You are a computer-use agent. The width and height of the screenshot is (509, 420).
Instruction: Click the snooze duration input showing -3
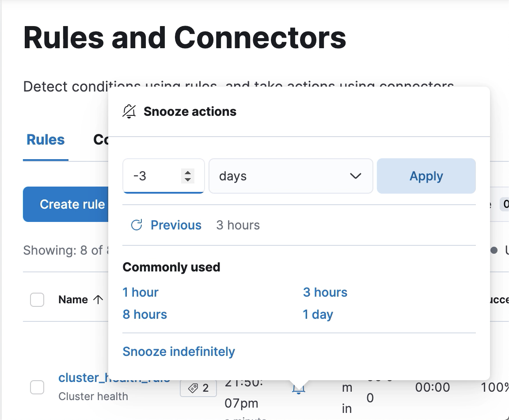pyautogui.click(x=155, y=176)
